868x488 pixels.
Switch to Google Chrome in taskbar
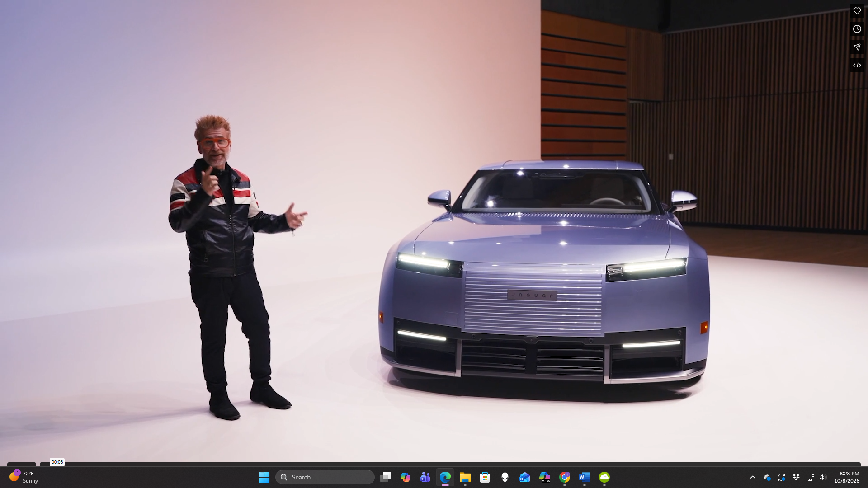pyautogui.click(x=565, y=477)
